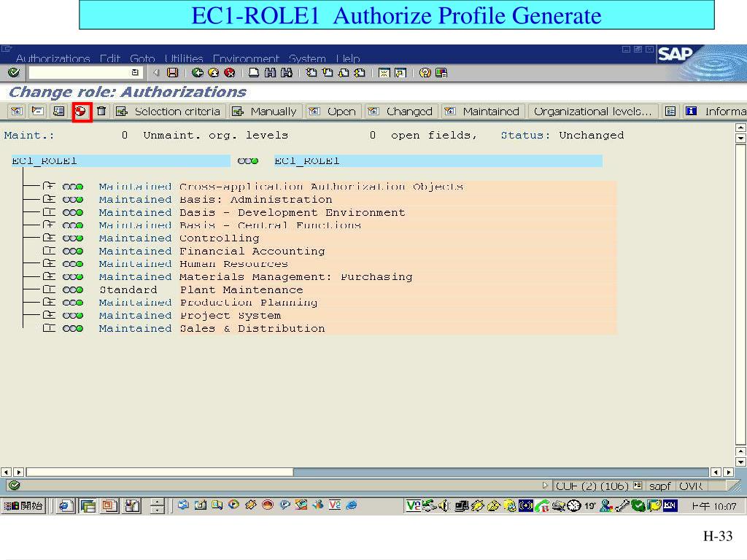Image resolution: width=747 pixels, height=560 pixels.
Task: Click the Windows Start button
Action: [23, 506]
